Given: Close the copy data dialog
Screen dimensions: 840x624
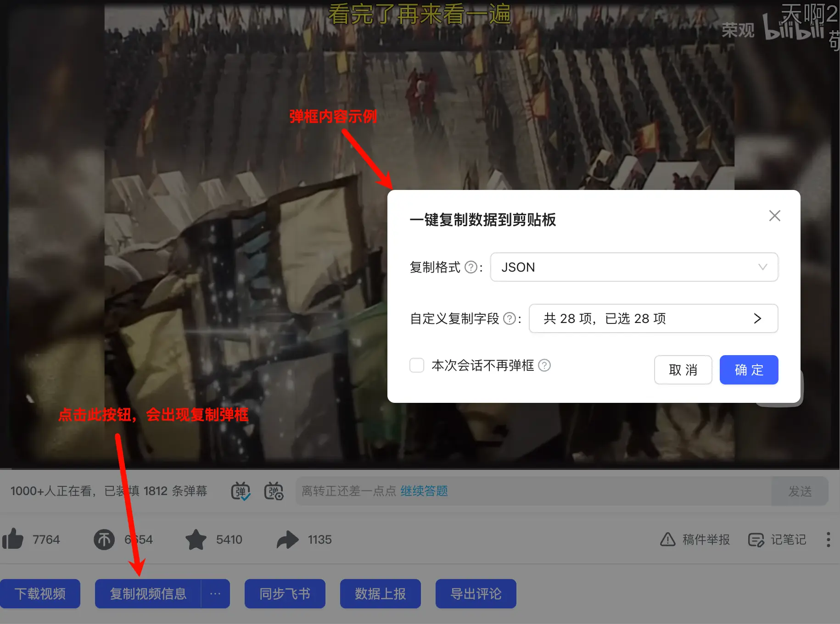Looking at the screenshot, I should click(774, 216).
